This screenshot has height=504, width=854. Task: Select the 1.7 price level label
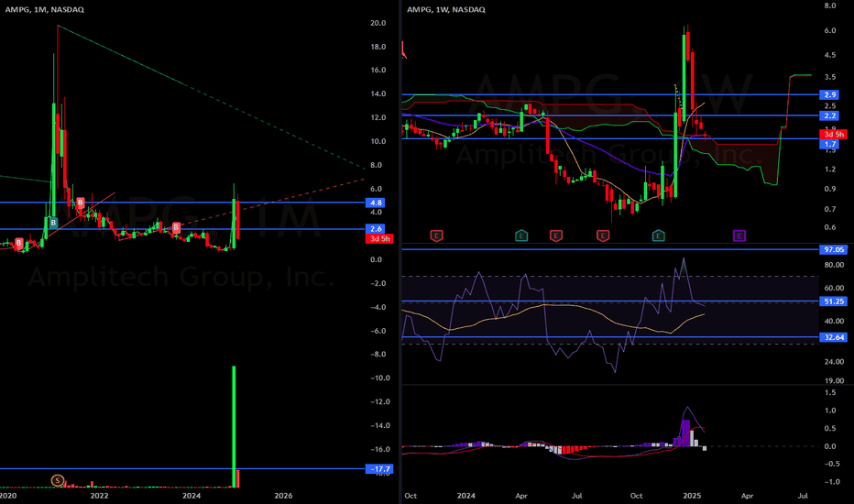(829, 145)
